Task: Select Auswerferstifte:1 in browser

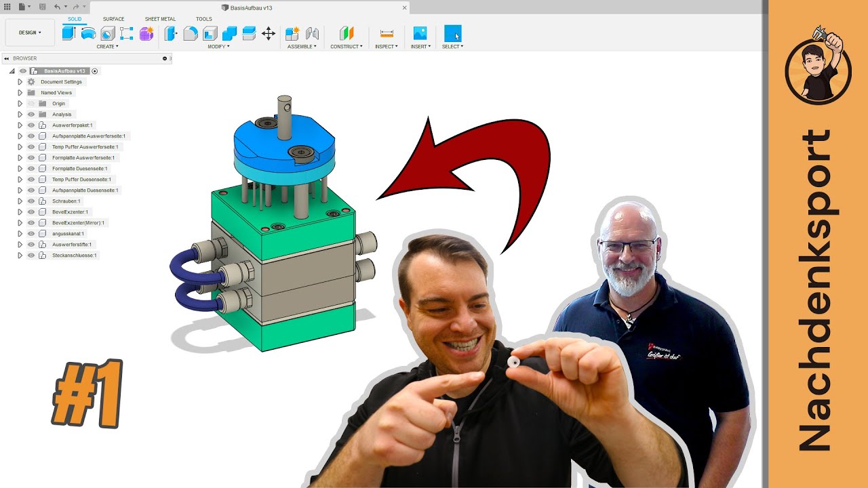Action: [x=72, y=245]
